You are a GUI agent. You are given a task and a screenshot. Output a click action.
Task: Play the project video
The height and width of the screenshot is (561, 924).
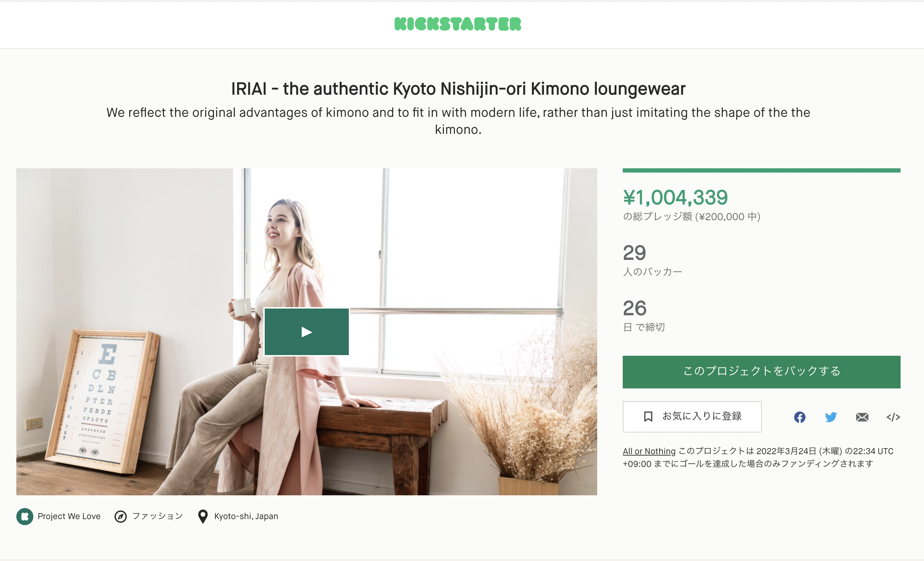306,332
